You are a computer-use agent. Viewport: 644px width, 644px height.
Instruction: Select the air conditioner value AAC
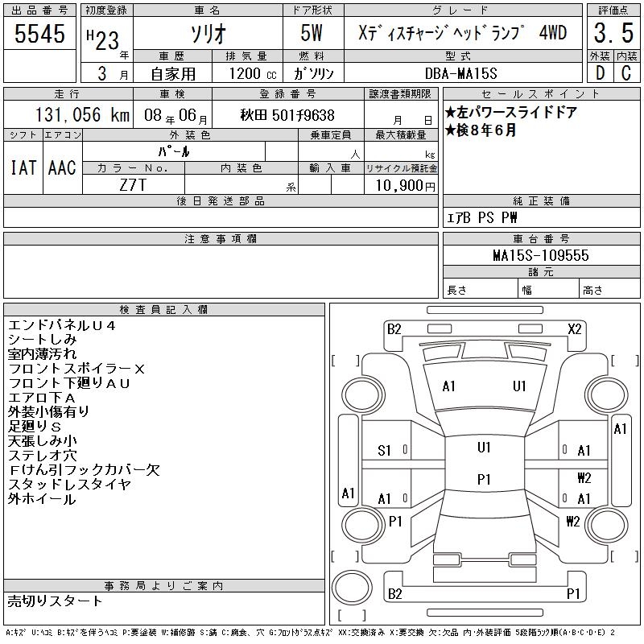click(62, 167)
